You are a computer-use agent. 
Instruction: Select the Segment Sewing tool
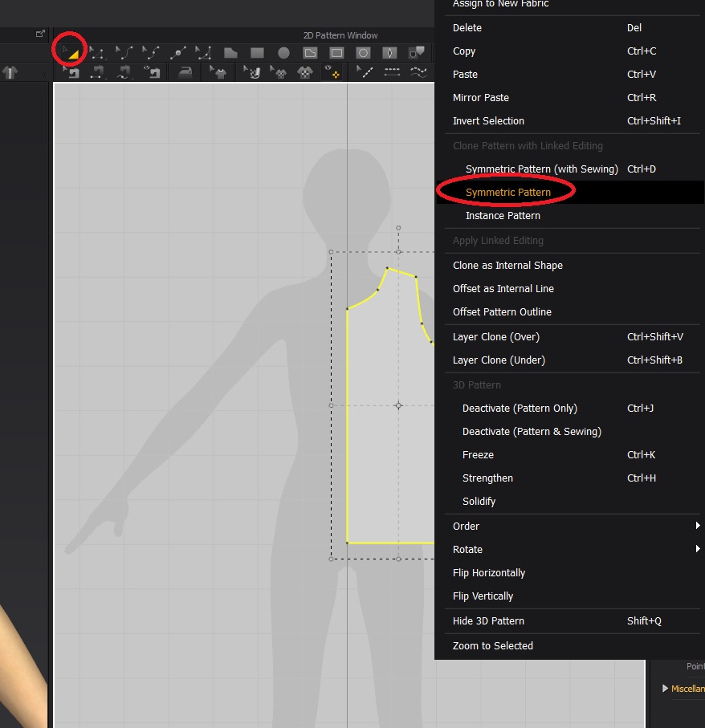(96, 72)
